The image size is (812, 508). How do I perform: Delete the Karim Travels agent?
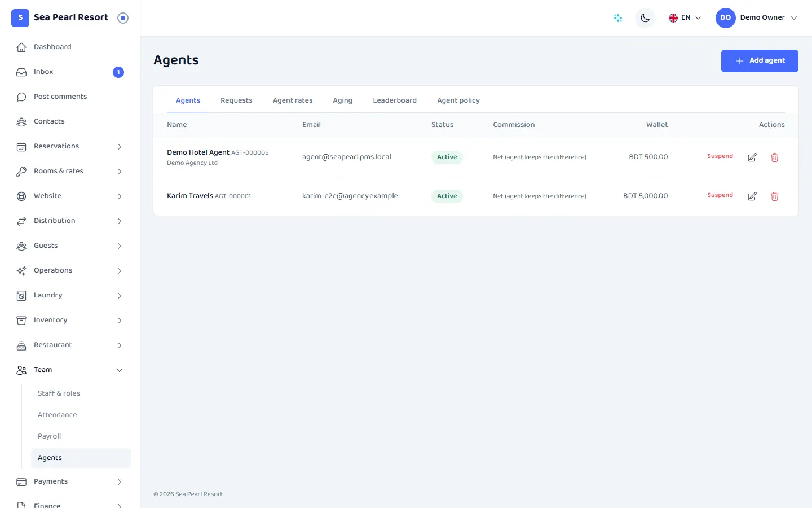(x=775, y=196)
